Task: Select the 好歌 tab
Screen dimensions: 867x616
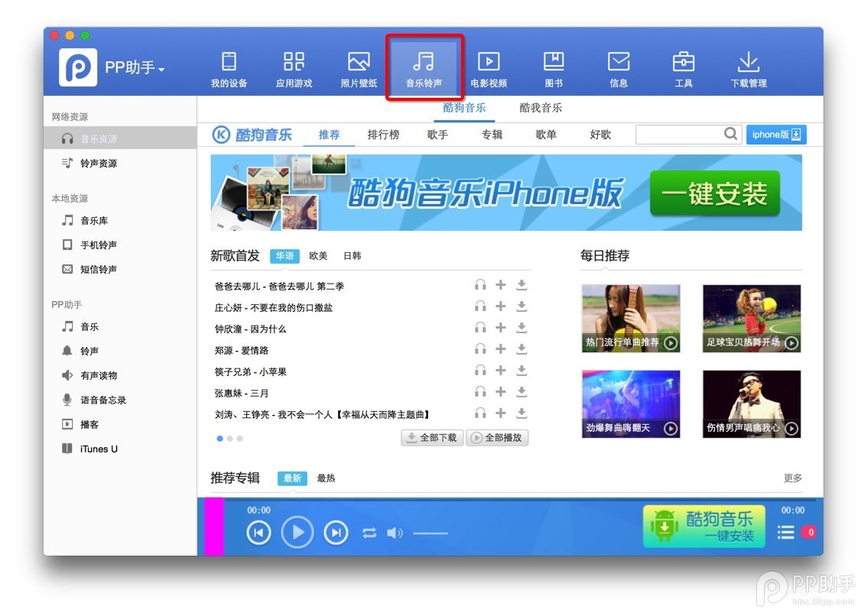Action: coord(600,135)
